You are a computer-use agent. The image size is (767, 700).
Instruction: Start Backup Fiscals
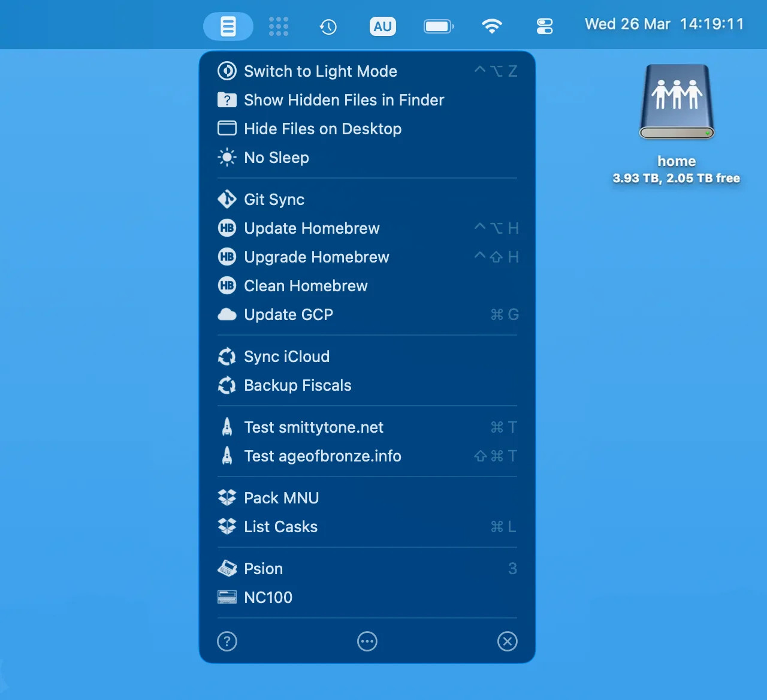click(367, 385)
